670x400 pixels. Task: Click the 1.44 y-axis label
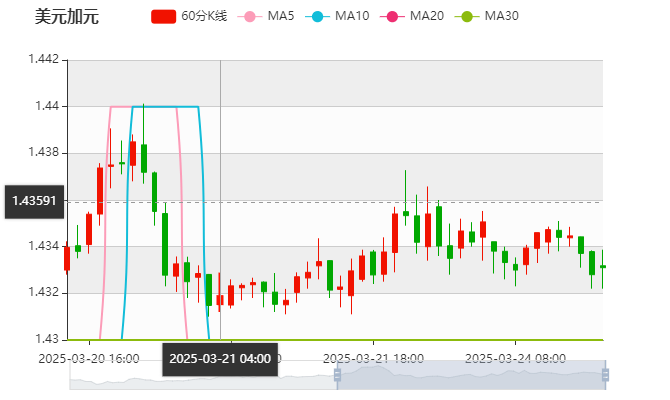pyautogui.click(x=49, y=105)
